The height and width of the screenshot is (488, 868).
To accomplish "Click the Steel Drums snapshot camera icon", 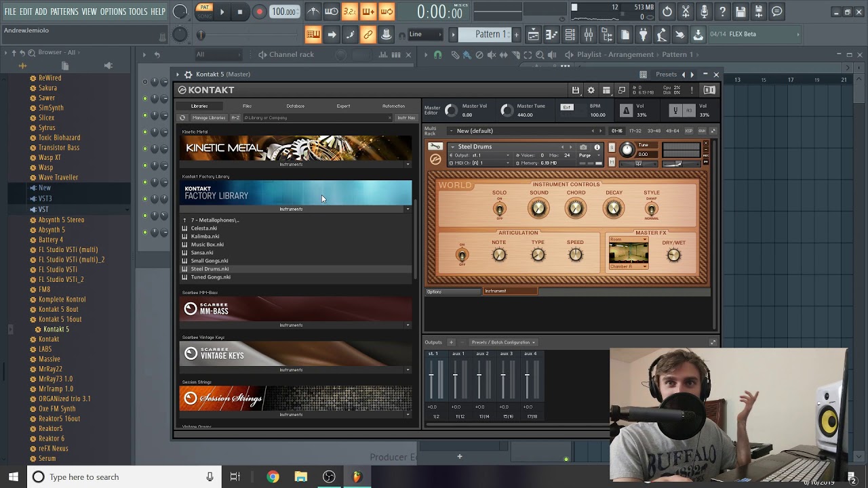I will [x=583, y=147].
